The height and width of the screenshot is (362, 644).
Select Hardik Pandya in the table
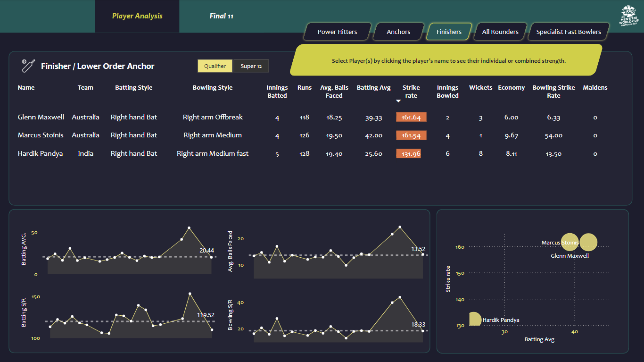click(x=40, y=154)
